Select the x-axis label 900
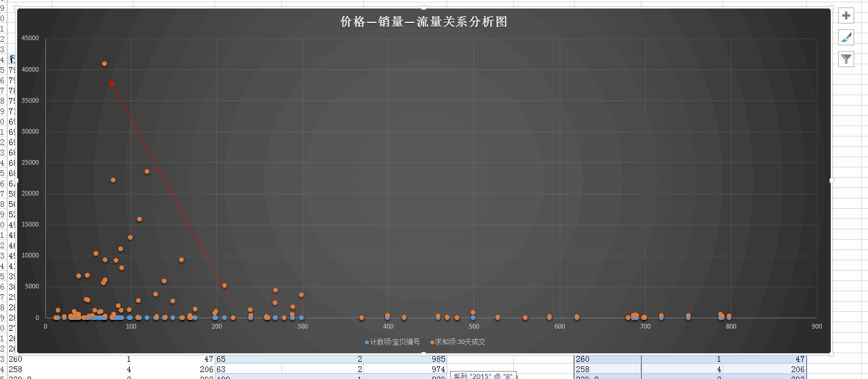The height and width of the screenshot is (379, 868). click(x=816, y=326)
